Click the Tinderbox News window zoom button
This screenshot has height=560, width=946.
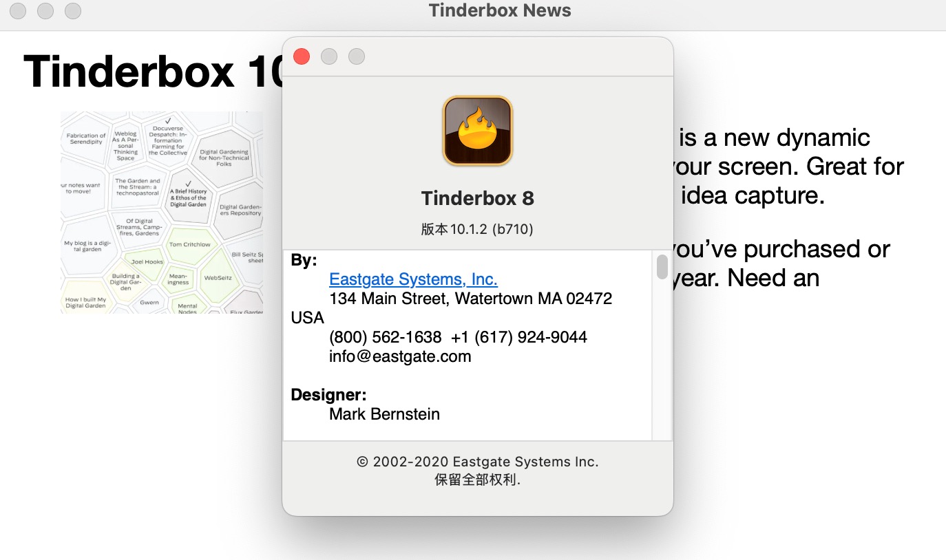pos(72,11)
